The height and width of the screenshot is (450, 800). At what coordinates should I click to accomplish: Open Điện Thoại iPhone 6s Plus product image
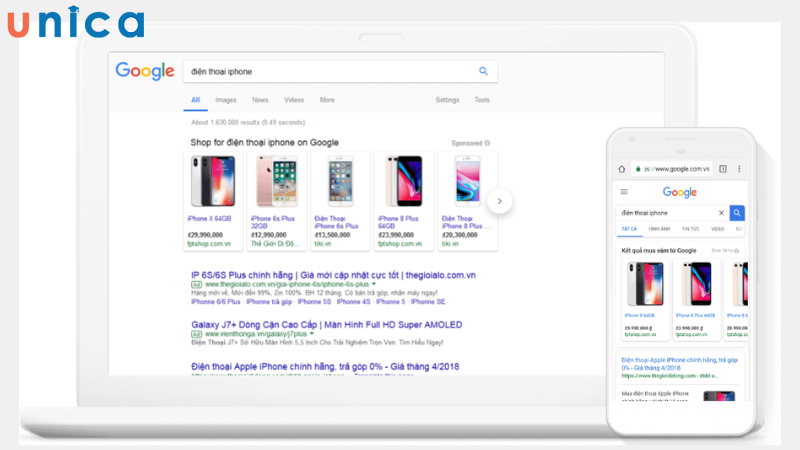(x=340, y=182)
